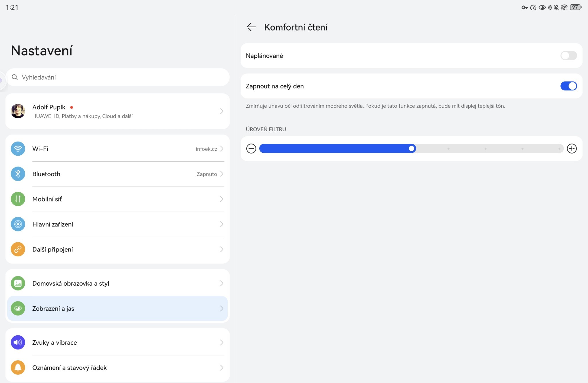Click the Mobilní síť green icon

click(x=18, y=199)
